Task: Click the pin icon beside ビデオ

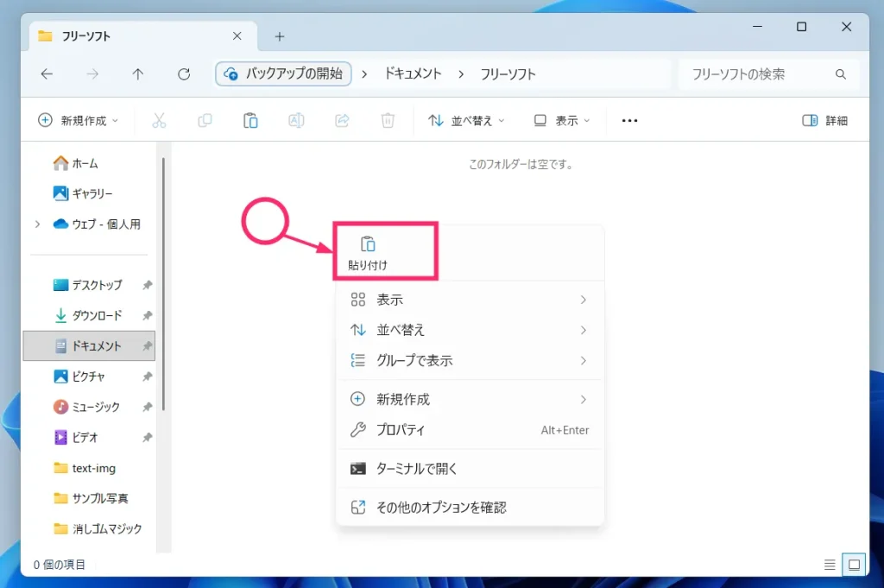Action: 147,437
